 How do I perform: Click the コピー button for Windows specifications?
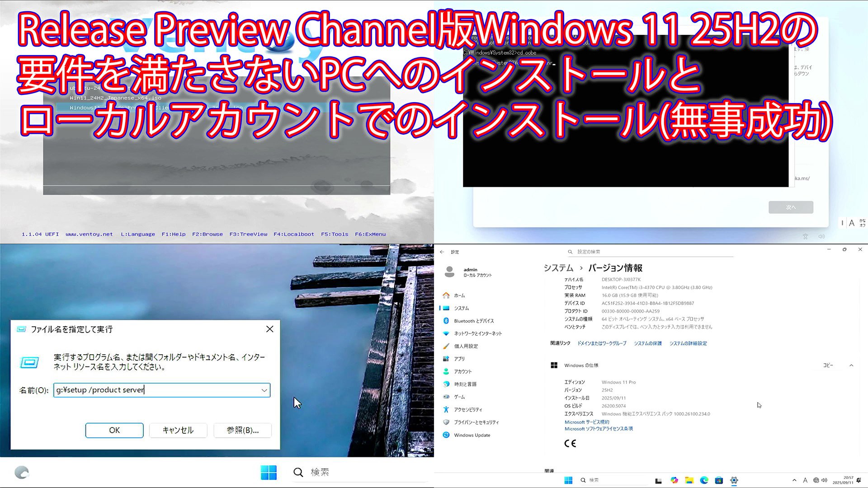(x=828, y=365)
